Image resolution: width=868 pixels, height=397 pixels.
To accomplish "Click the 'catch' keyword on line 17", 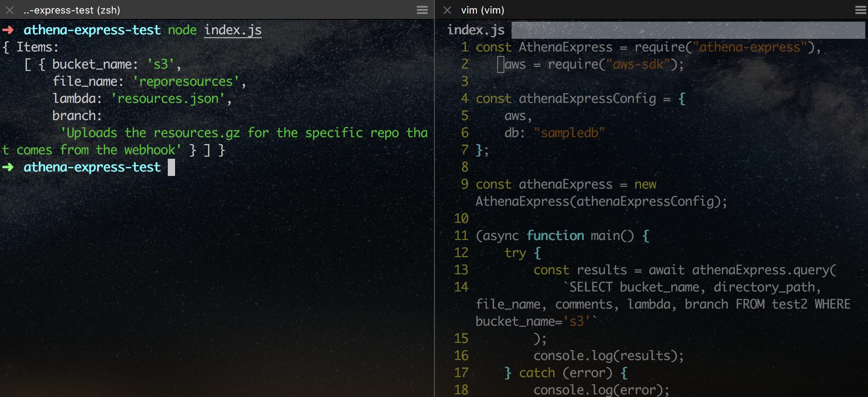I will point(537,373).
